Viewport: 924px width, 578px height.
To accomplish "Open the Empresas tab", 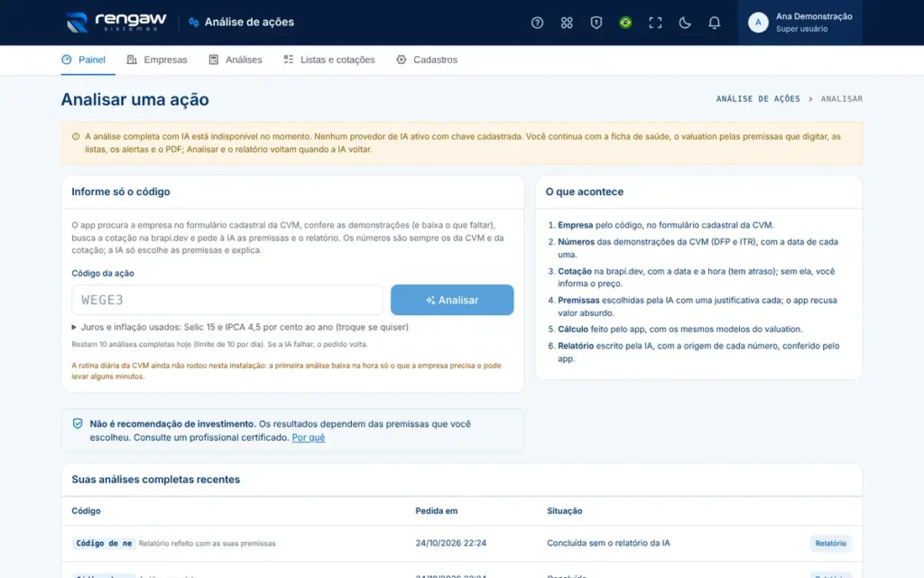I will (157, 60).
